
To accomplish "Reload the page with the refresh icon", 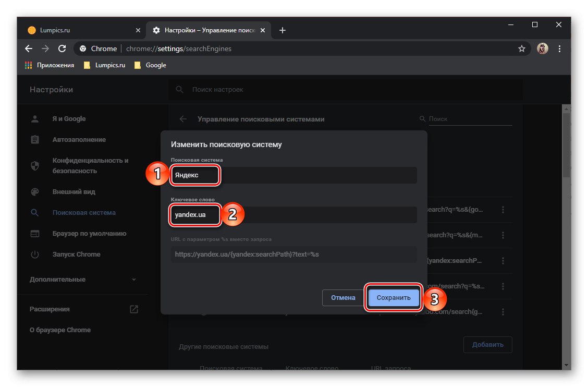I will pyautogui.click(x=62, y=49).
